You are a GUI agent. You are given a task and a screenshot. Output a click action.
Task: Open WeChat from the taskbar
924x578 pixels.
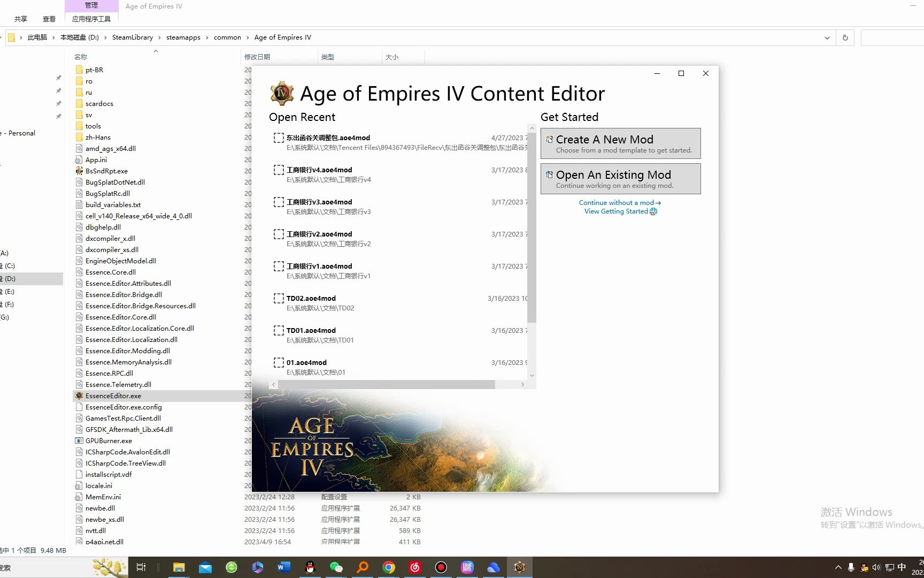336,567
